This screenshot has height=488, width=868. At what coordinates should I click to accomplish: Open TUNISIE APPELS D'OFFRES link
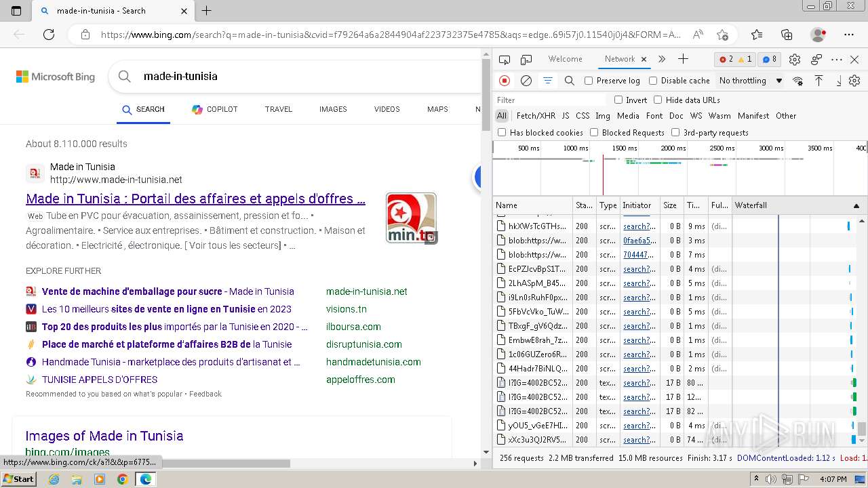pyautogui.click(x=100, y=380)
